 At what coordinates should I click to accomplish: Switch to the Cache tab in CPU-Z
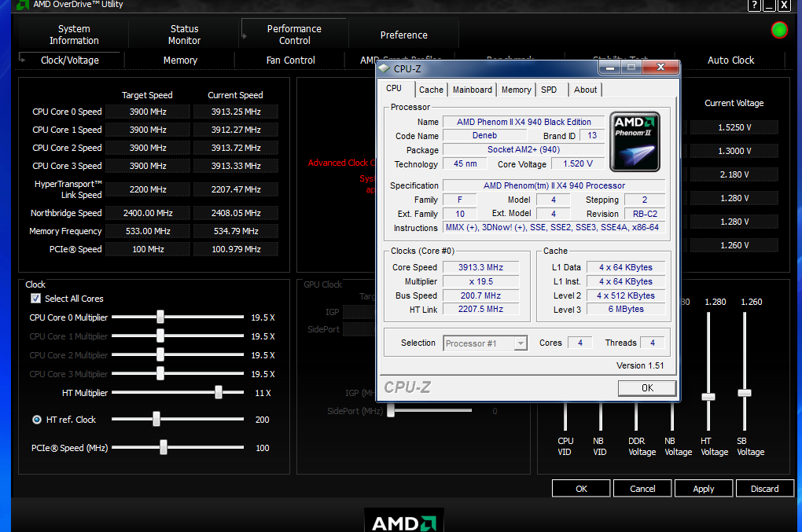click(x=431, y=90)
